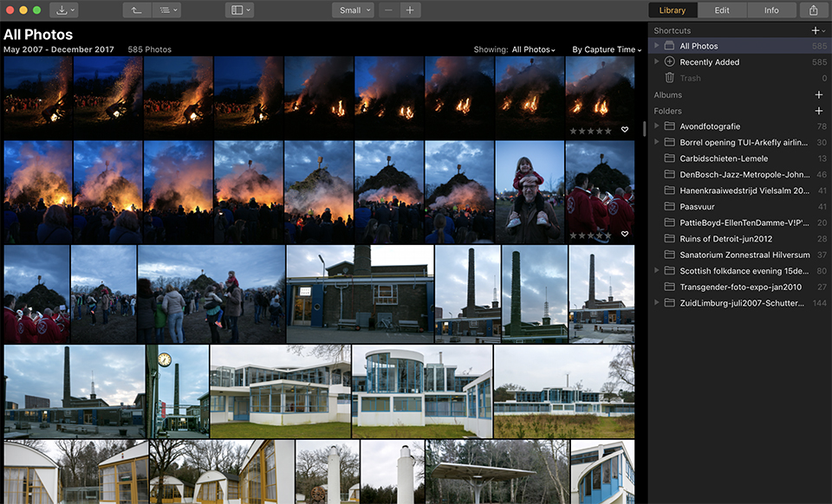
Task: Click the gallery vertical scrollbar
Action: [644, 129]
